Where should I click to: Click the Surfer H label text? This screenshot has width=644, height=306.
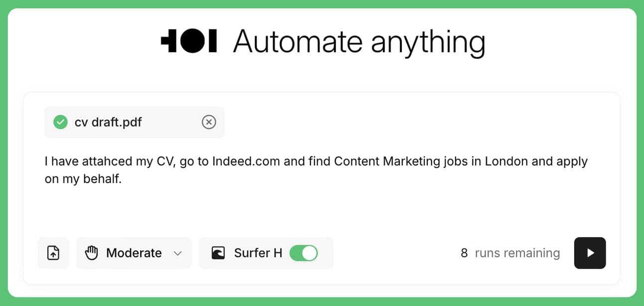[258, 253]
